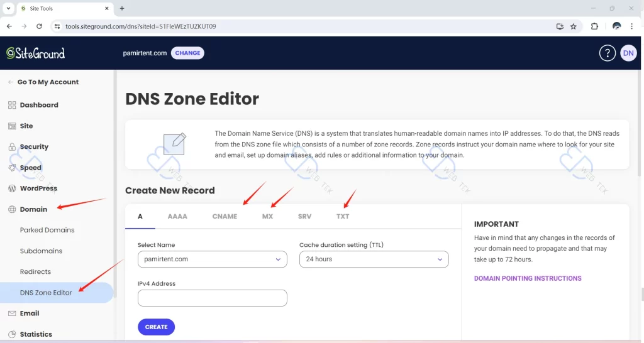Click the CREATE button
This screenshot has height=343, width=644.
(x=156, y=327)
